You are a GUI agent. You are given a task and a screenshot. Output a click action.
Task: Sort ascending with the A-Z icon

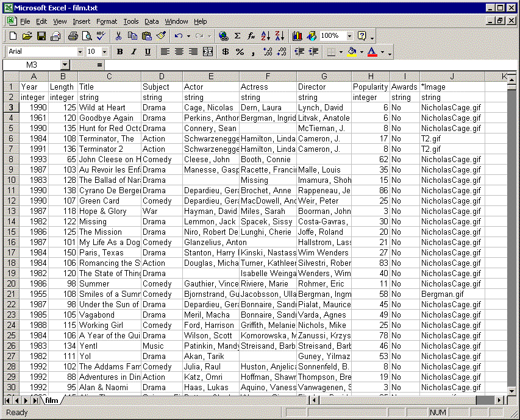[266, 36]
